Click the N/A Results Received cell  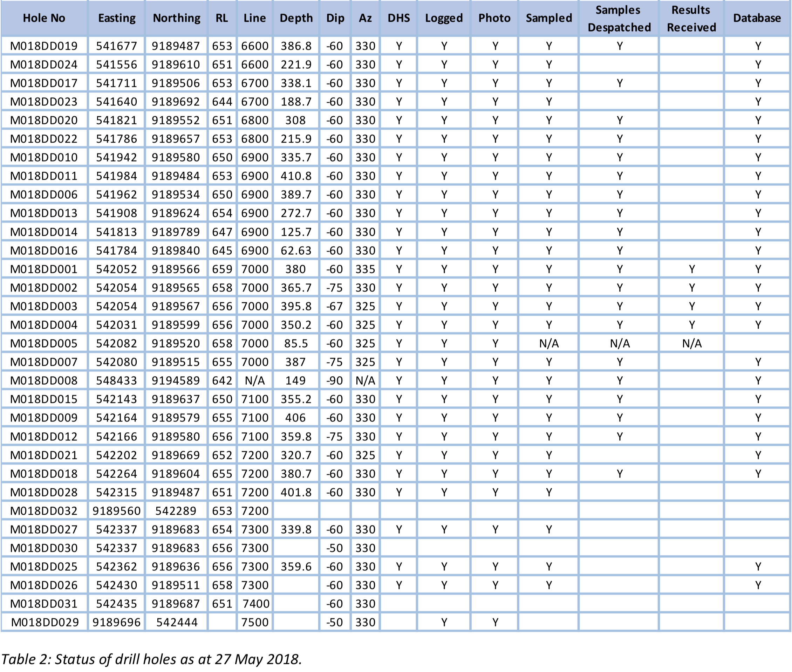click(691, 343)
